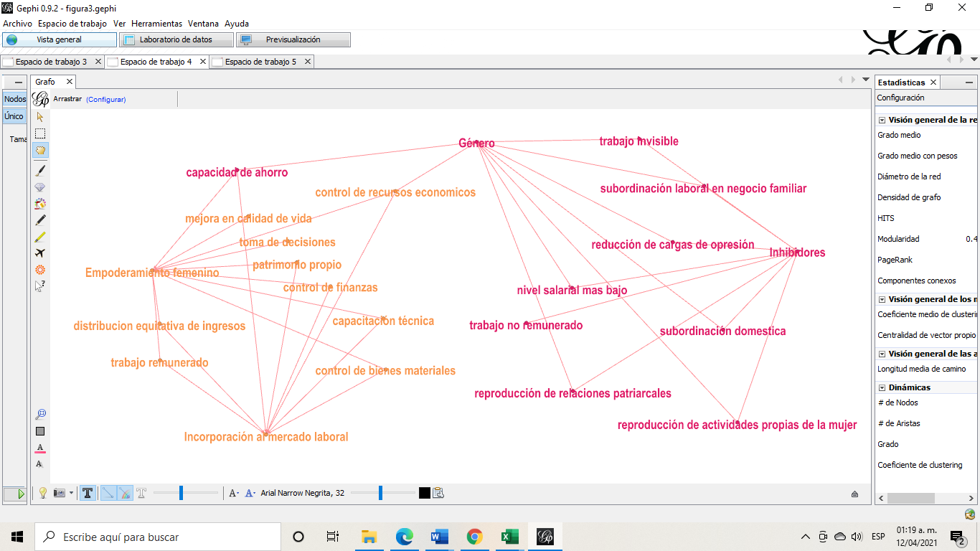Open Microsoft Word from the taskbar
980x551 pixels.
pos(439,537)
